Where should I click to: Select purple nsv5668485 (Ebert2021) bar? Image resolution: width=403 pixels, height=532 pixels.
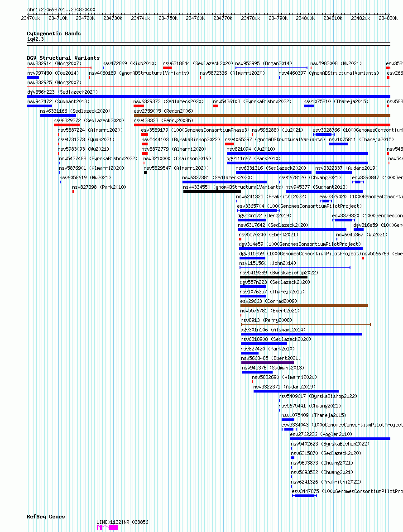(268, 363)
